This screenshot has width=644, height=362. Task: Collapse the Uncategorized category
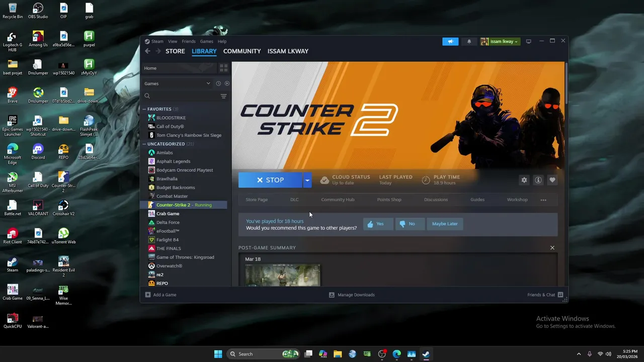pyautogui.click(x=144, y=144)
